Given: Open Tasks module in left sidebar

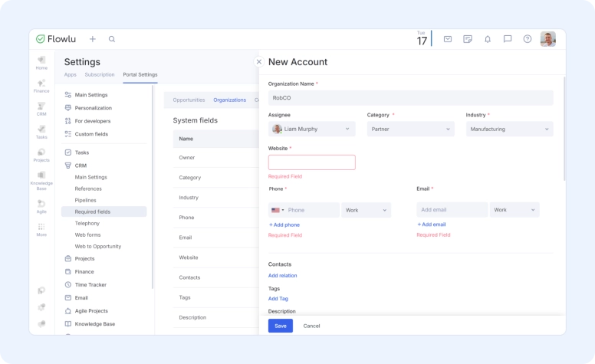Looking at the screenshot, I should [41, 133].
